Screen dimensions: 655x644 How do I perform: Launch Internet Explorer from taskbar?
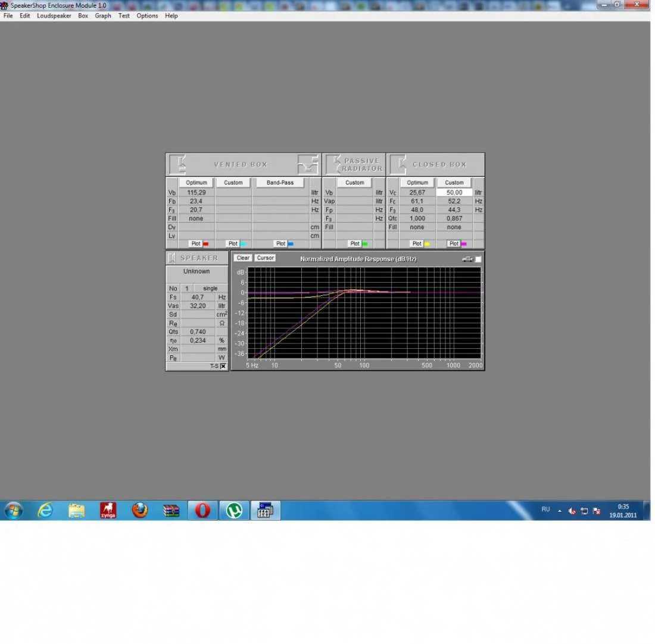(45, 510)
